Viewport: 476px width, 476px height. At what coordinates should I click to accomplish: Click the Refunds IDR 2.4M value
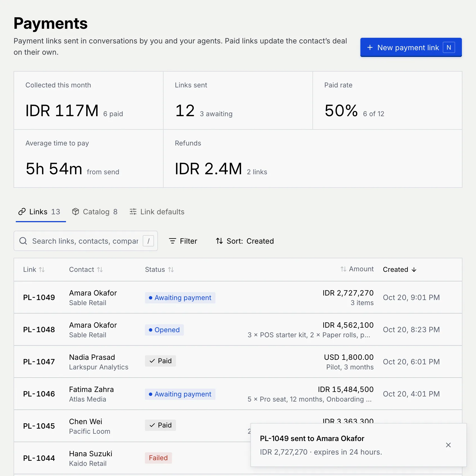208,169
